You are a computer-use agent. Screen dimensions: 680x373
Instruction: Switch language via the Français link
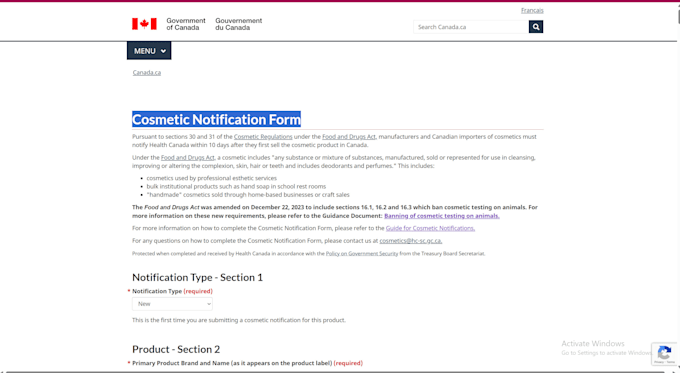point(532,10)
